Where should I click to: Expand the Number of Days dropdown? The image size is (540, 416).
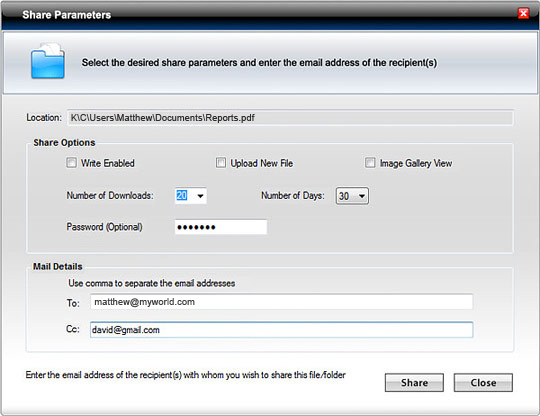[352, 196]
